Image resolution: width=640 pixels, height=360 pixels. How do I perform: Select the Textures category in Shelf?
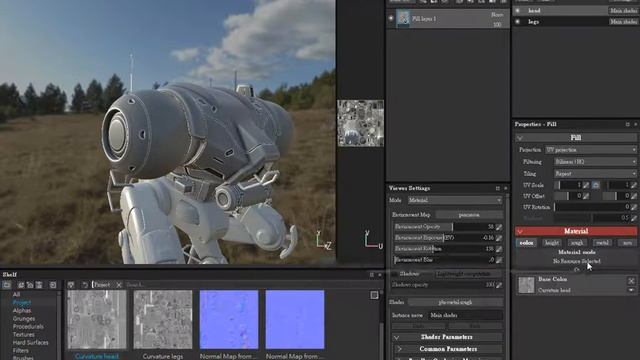point(23,335)
